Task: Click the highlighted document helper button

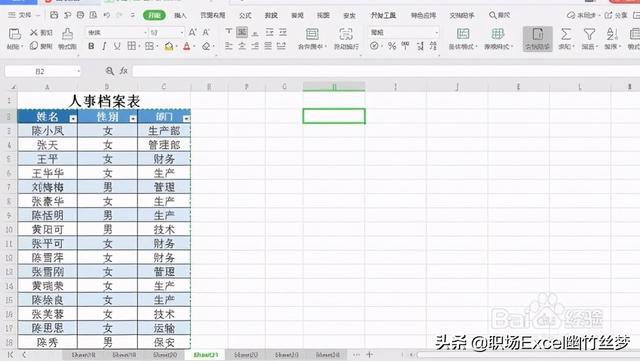Action: coord(538,39)
